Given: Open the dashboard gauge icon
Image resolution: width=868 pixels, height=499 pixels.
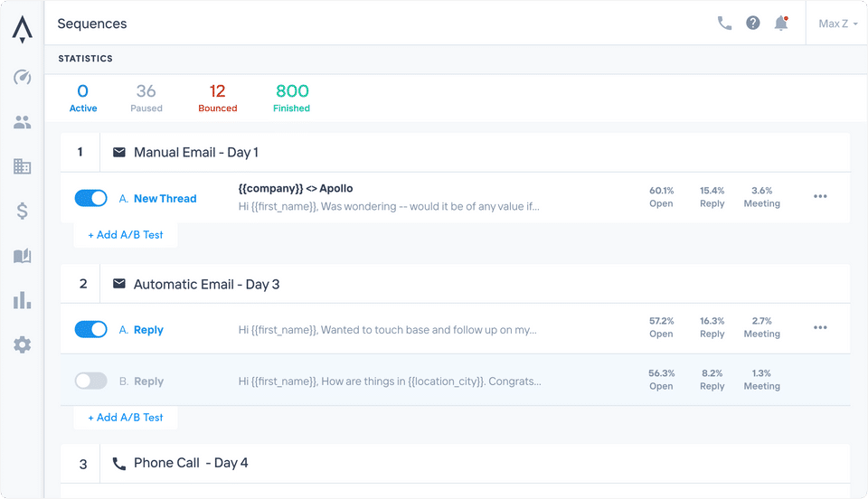Looking at the screenshot, I should click(x=23, y=77).
